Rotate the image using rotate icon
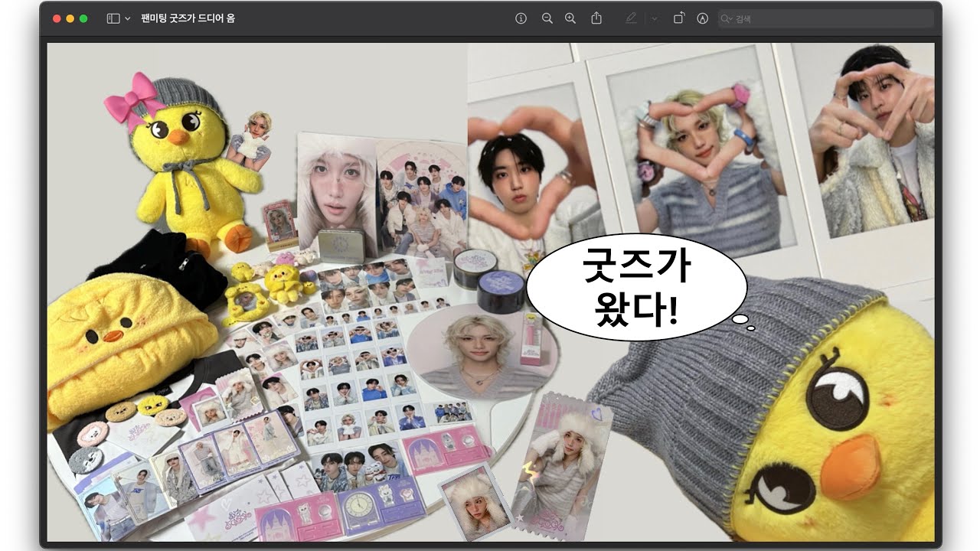 (x=678, y=18)
